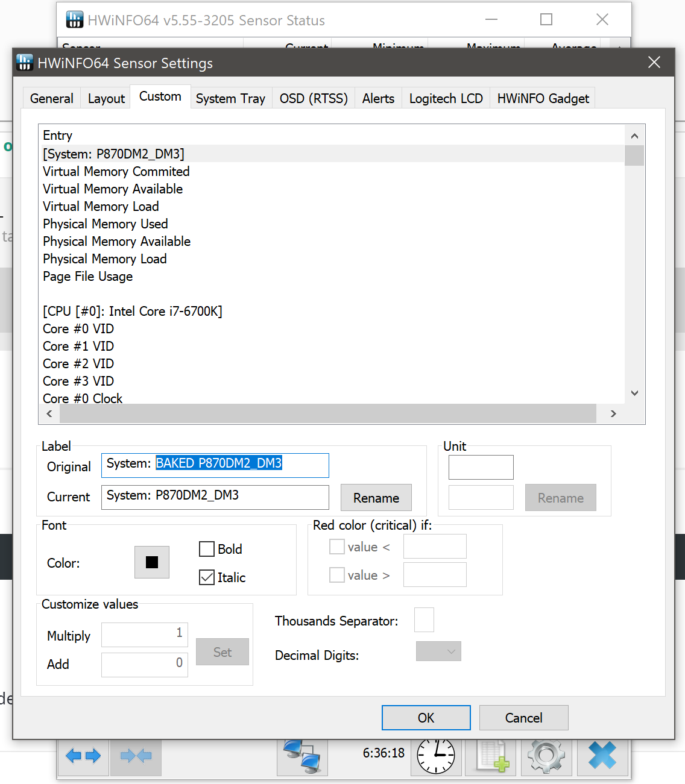This screenshot has width=685, height=784.
Task: Switch to the General tab
Action: 52,98
